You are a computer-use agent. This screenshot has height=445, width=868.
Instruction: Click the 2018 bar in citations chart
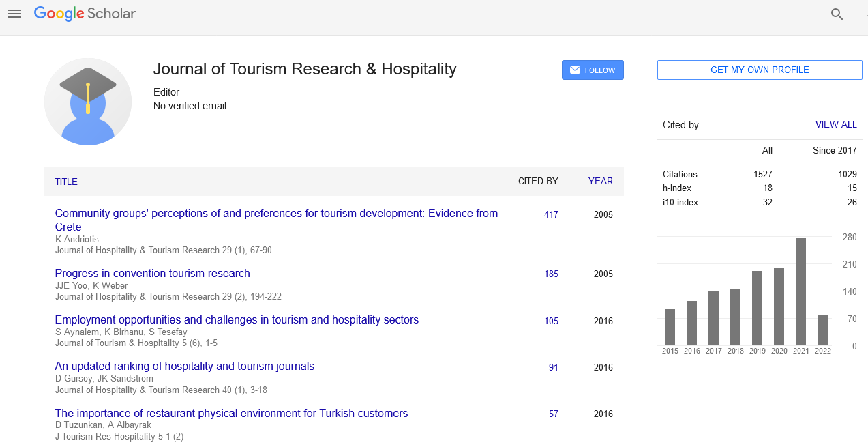point(735,317)
